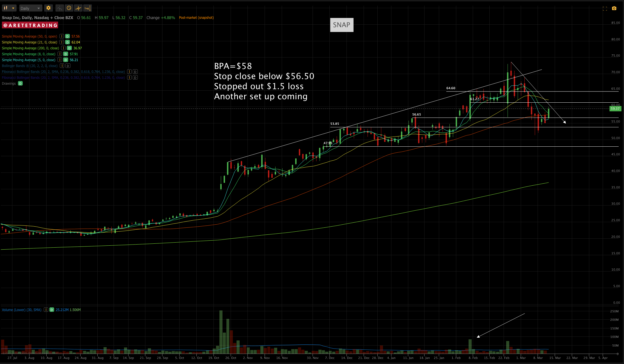Viewport: 624px width, 364px height.
Task: Click the 47.95 price level label
Action: pos(328,143)
